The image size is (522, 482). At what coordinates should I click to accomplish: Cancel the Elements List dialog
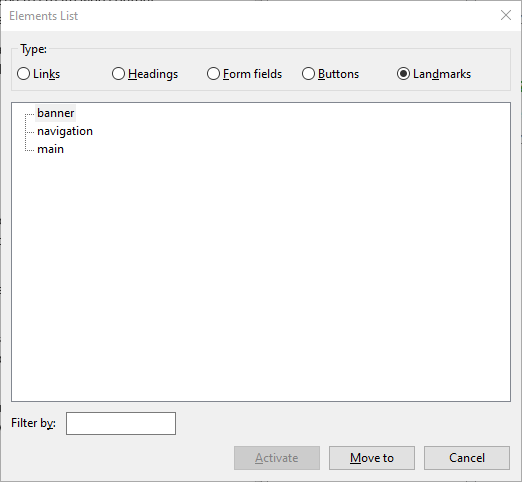tap(467, 458)
